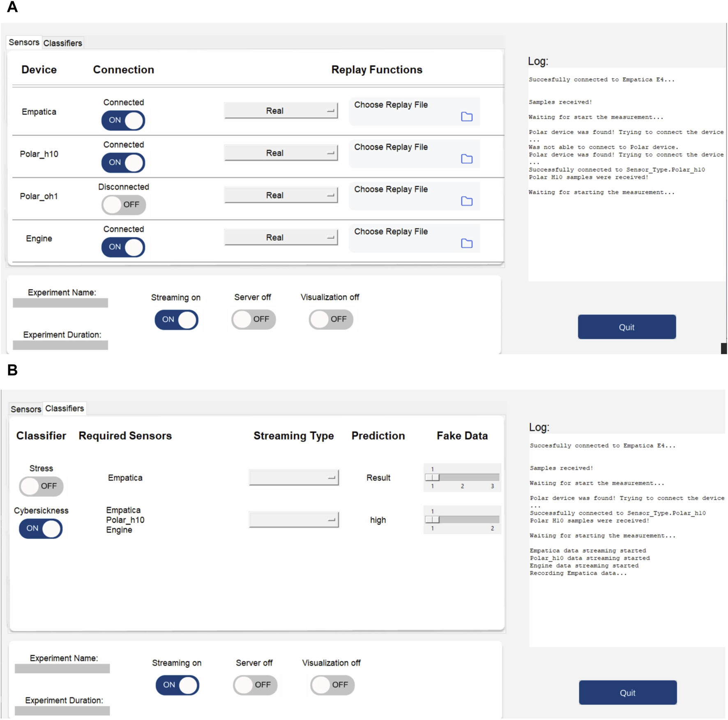Open replay file folder icon for Empatica
This screenshot has width=728, height=720.
(466, 117)
